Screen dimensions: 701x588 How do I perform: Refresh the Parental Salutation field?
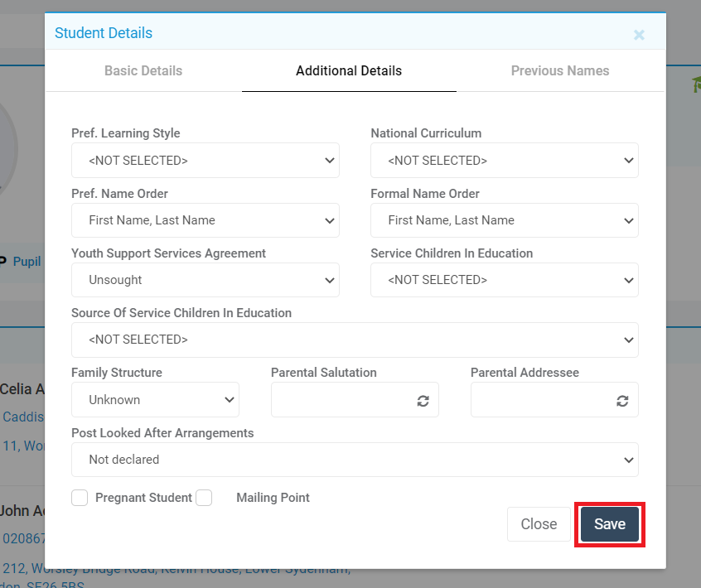pos(423,401)
